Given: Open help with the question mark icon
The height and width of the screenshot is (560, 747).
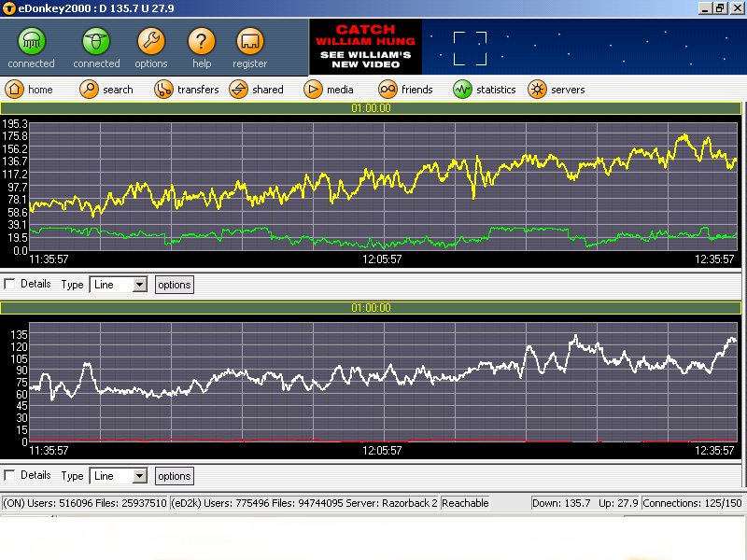Looking at the screenshot, I should [202, 42].
